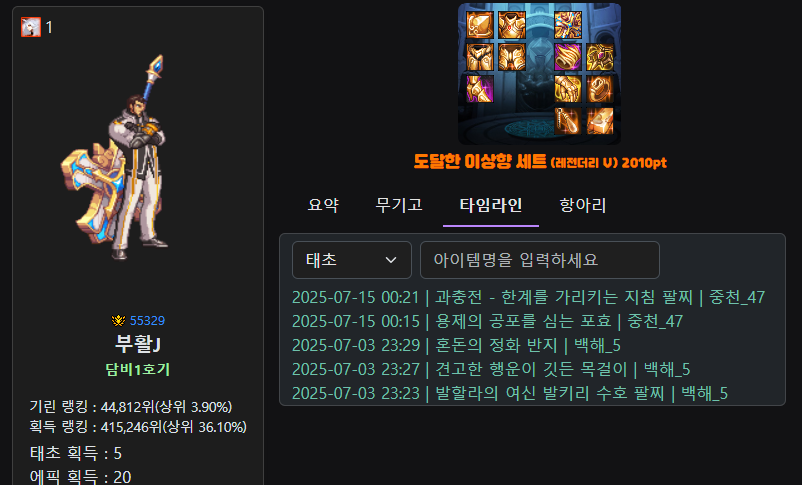
Task: Click the golden earring icon in the bottom row
Action: 568,120
